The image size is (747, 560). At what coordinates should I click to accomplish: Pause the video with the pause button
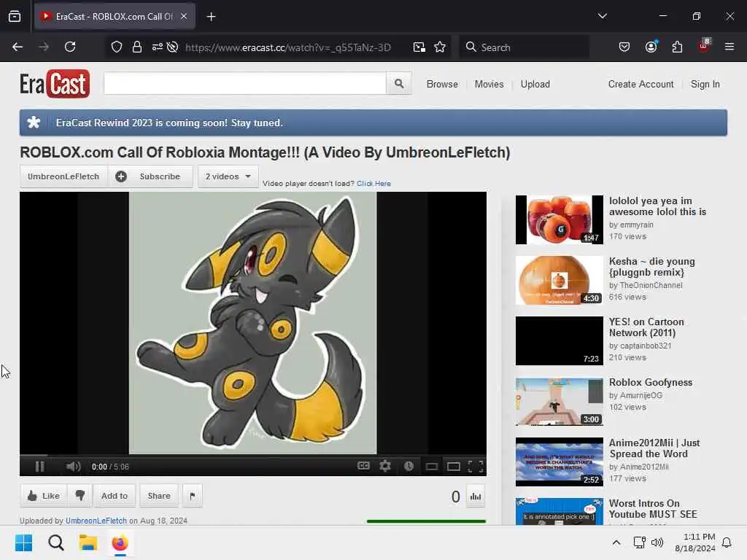tap(39, 466)
